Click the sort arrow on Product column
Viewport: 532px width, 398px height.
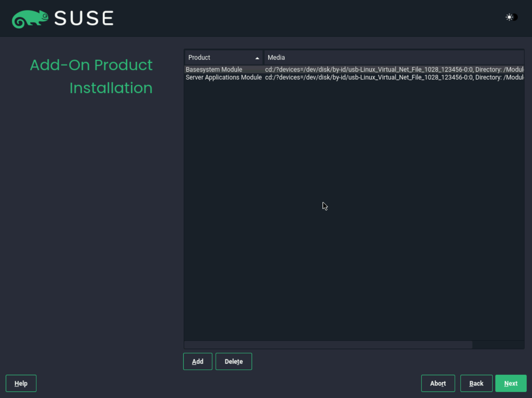[257, 57]
